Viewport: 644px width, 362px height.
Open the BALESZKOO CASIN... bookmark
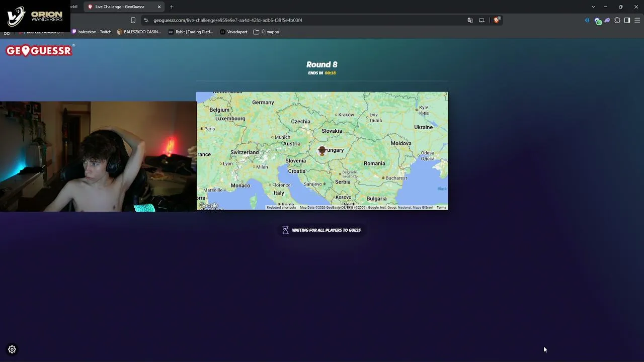139,32
